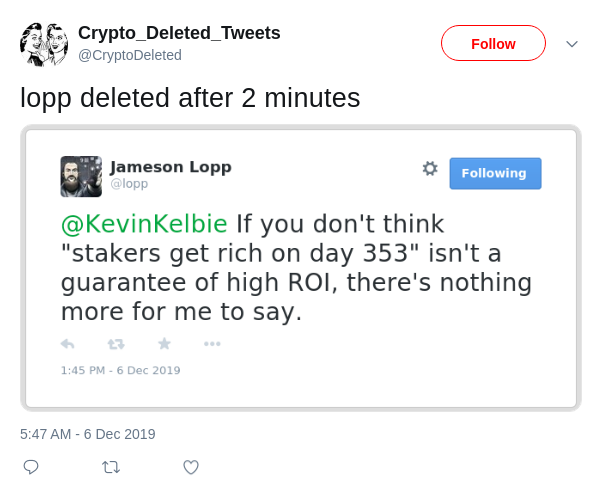Click the reply speech bubble icon

31,467
